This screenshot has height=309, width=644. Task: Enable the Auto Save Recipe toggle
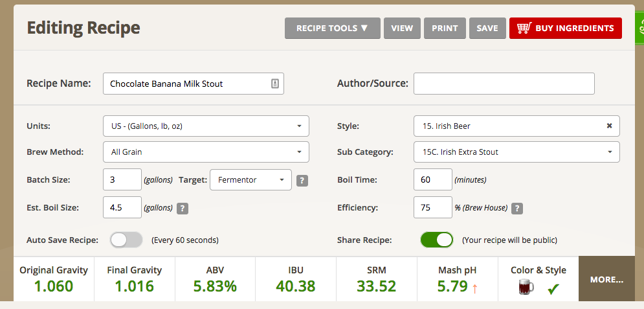click(126, 240)
